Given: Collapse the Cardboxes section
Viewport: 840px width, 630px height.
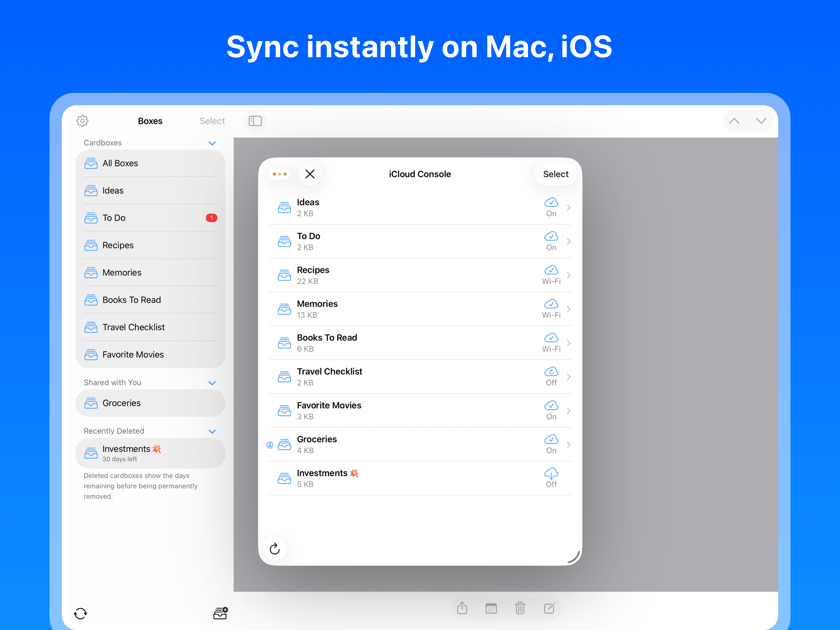Looking at the screenshot, I should point(212,143).
